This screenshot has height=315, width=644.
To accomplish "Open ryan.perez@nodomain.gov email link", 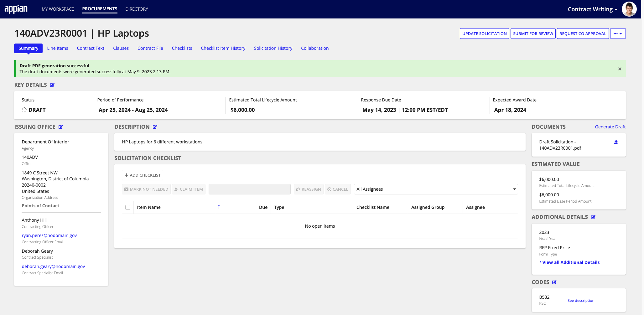I will (x=49, y=235).
